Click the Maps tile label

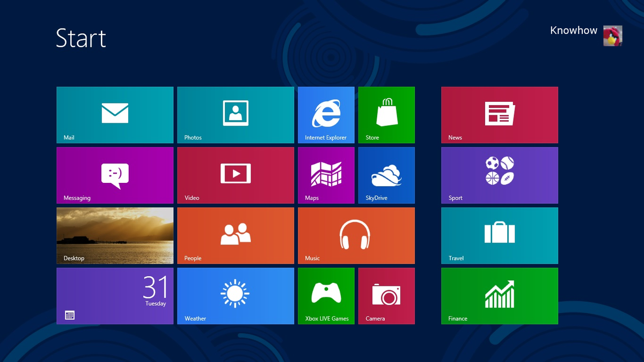tap(312, 198)
